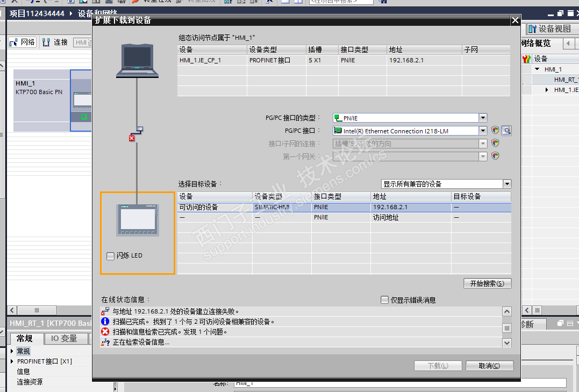The height and width of the screenshot is (392, 579).
Task: Click shield icon next to 接口/子网的连接 dropdown
Action: pyautogui.click(x=495, y=143)
